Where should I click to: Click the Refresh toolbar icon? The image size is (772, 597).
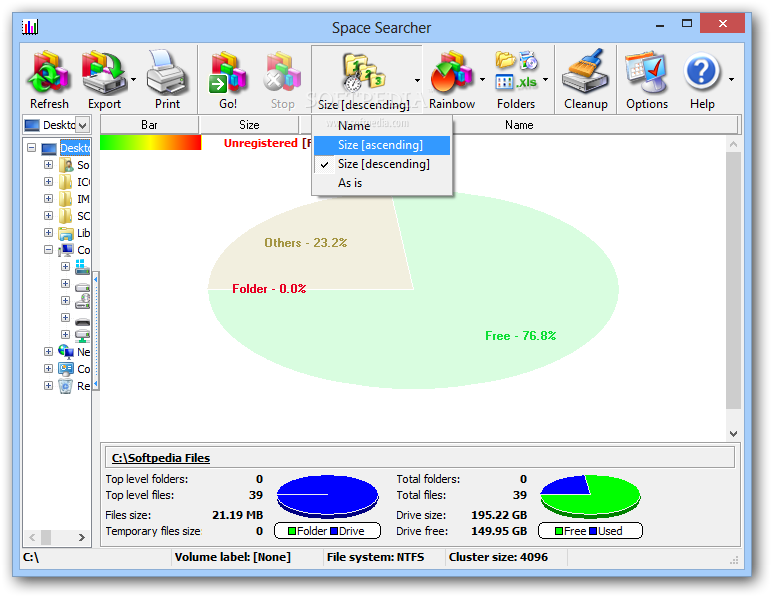48,73
